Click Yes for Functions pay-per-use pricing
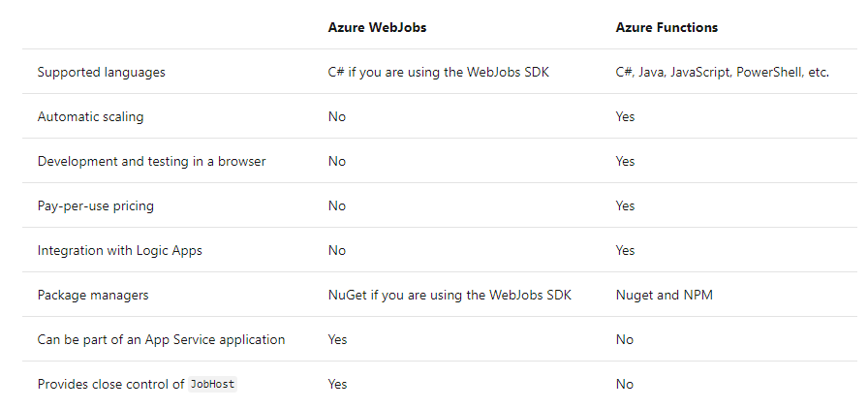The width and height of the screenshot is (868, 409). click(625, 205)
